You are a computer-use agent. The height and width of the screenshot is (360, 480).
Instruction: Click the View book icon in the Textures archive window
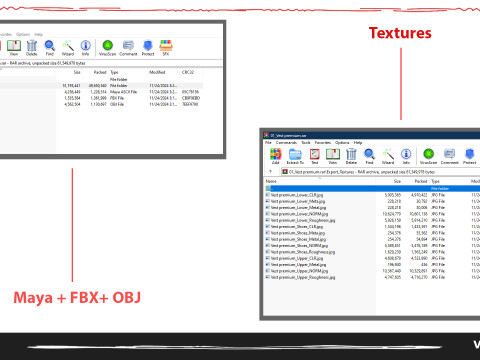point(333,156)
